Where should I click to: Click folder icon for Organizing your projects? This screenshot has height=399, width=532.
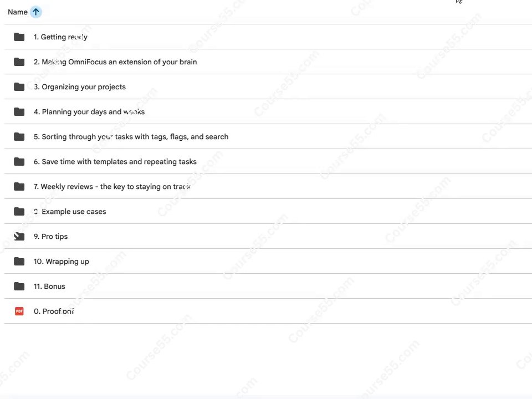click(19, 86)
